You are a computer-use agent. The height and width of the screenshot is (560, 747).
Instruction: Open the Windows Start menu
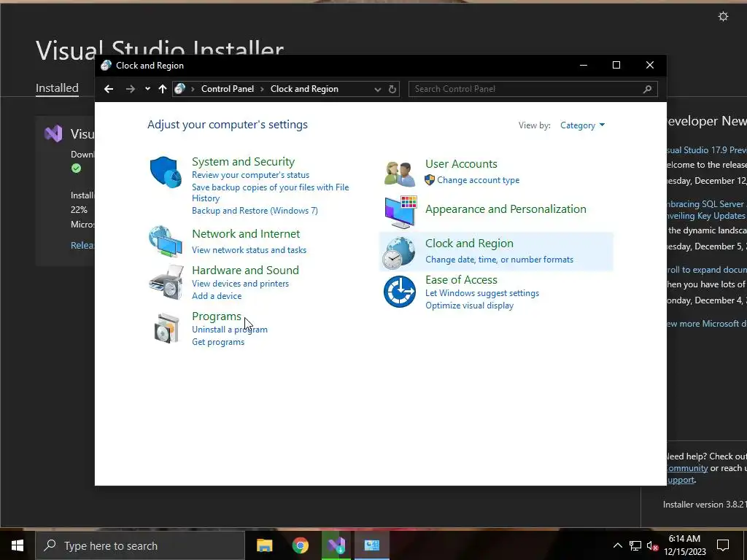point(18,545)
